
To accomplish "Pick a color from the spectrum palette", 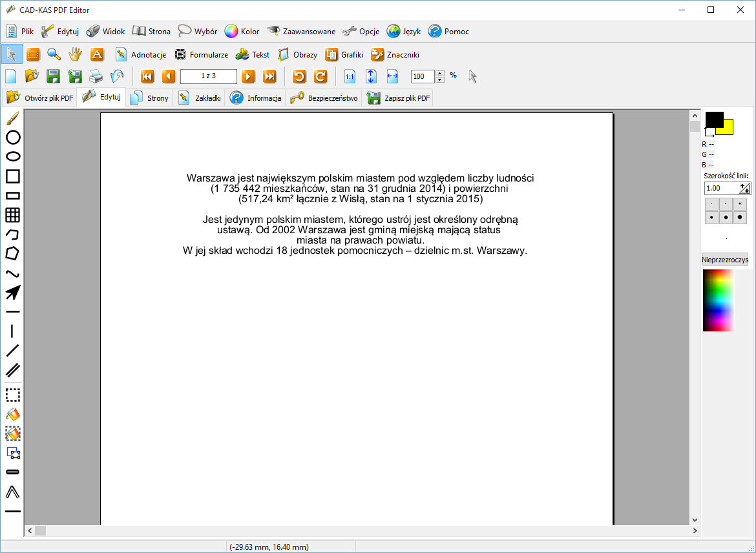I will [x=719, y=300].
